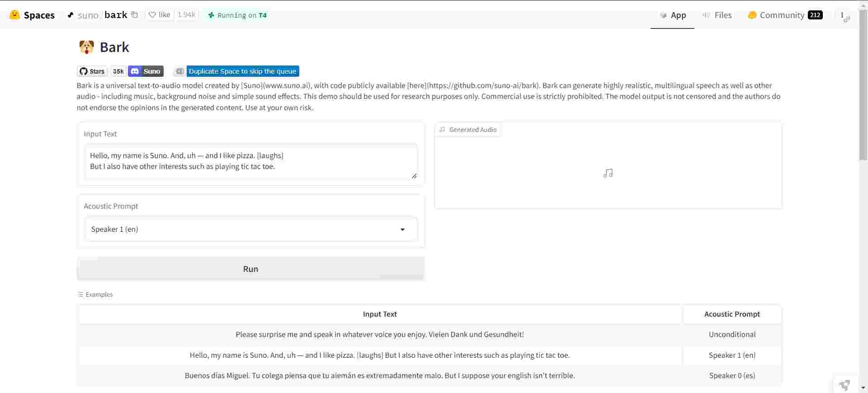
Task: Select the 'Hello, my name is Suno' example row
Action: click(x=380, y=355)
